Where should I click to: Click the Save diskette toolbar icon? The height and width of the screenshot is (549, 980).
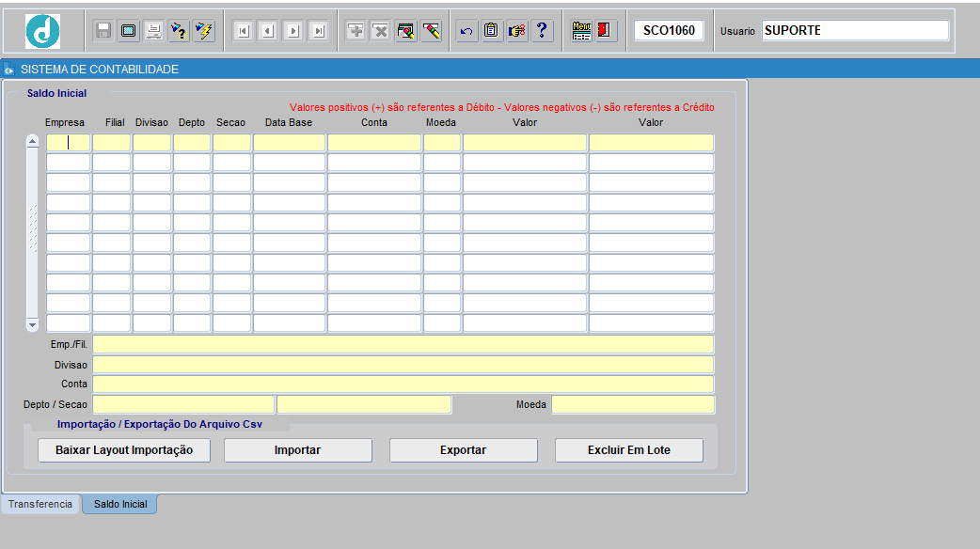[103, 31]
